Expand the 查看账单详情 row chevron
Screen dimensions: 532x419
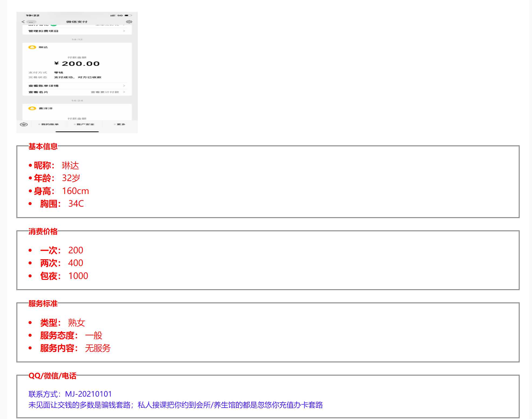(124, 86)
